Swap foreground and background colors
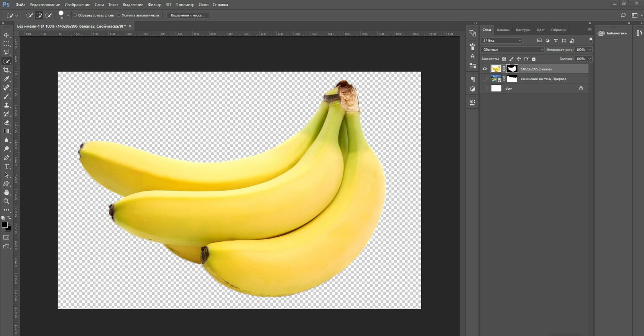This screenshot has height=336, width=644. tap(9, 218)
